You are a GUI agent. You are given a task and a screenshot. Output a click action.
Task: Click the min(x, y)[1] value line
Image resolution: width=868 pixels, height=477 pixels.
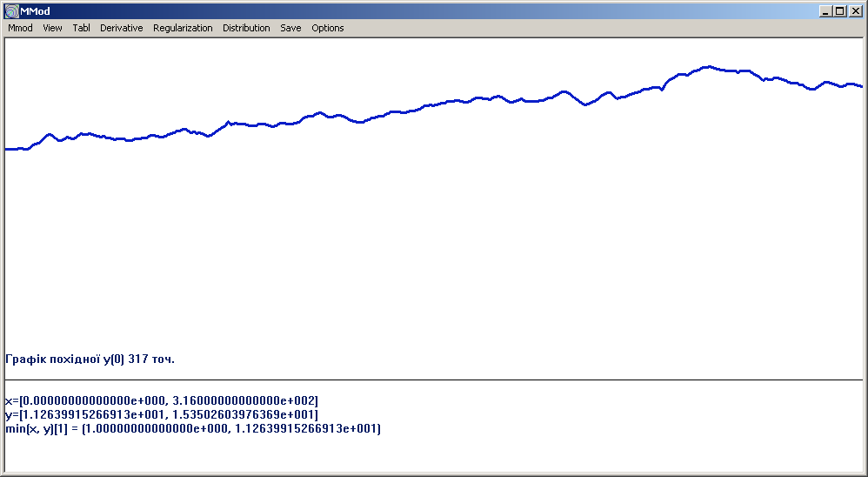point(192,429)
